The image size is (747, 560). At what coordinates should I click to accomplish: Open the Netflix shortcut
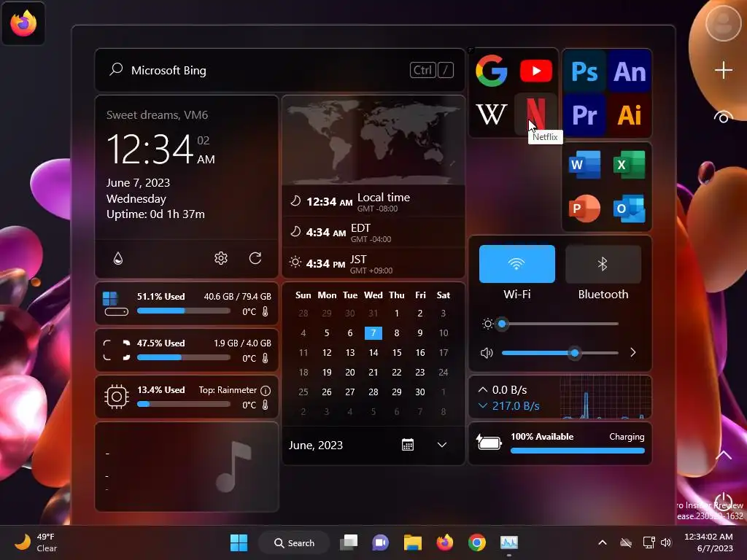(535, 114)
